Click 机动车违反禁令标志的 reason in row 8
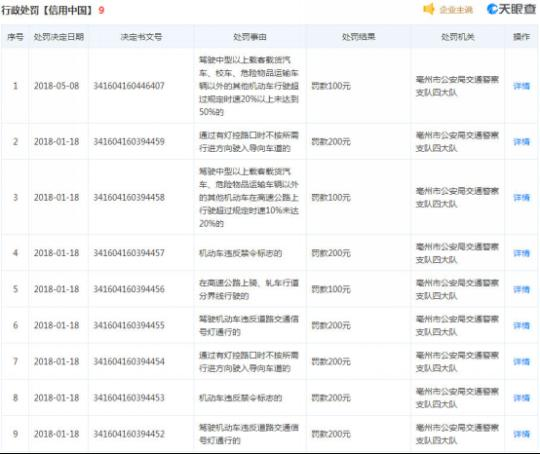Viewport: 540px width, 454px height. (240, 398)
